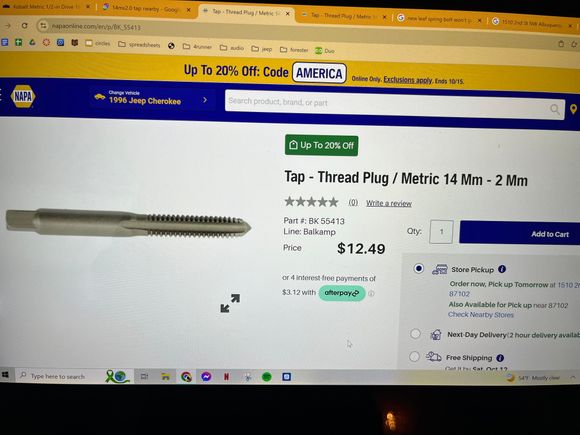Open store locator pin icon

[x=573, y=109]
